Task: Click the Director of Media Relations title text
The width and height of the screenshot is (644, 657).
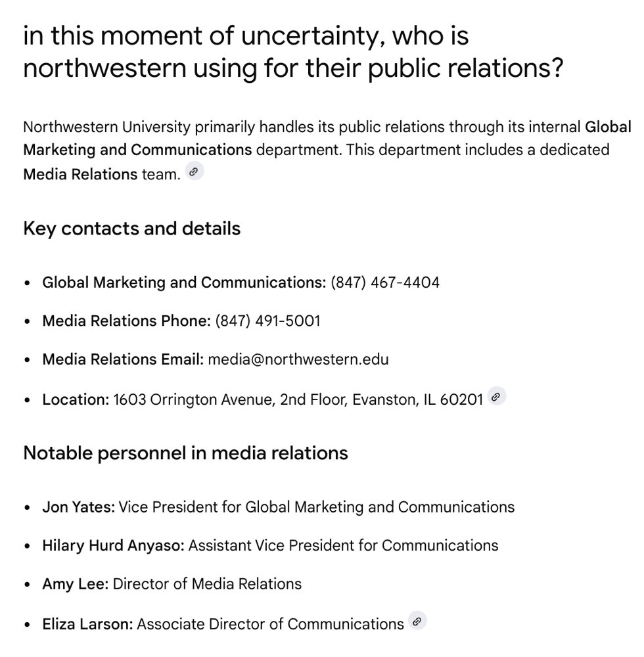Action: pyautogui.click(x=207, y=584)
